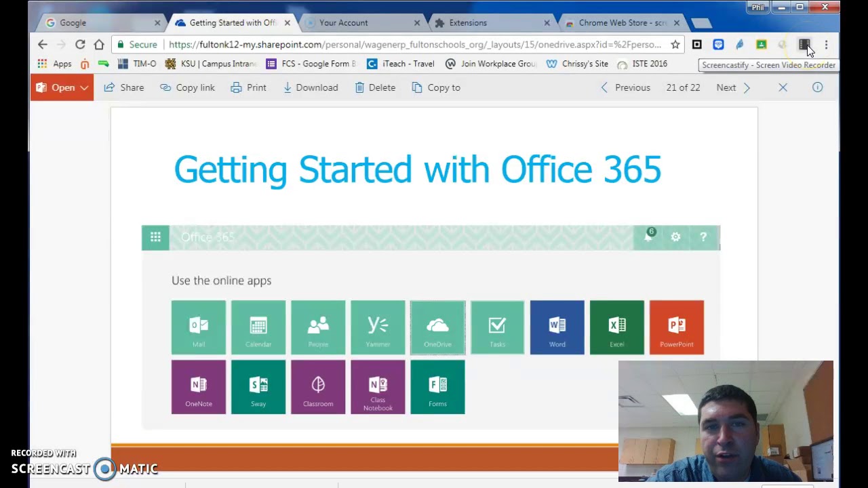The height and width of the screenshot is (488, 868).
Task: Open the Sway app tile
Action: (x=258, y=387)
